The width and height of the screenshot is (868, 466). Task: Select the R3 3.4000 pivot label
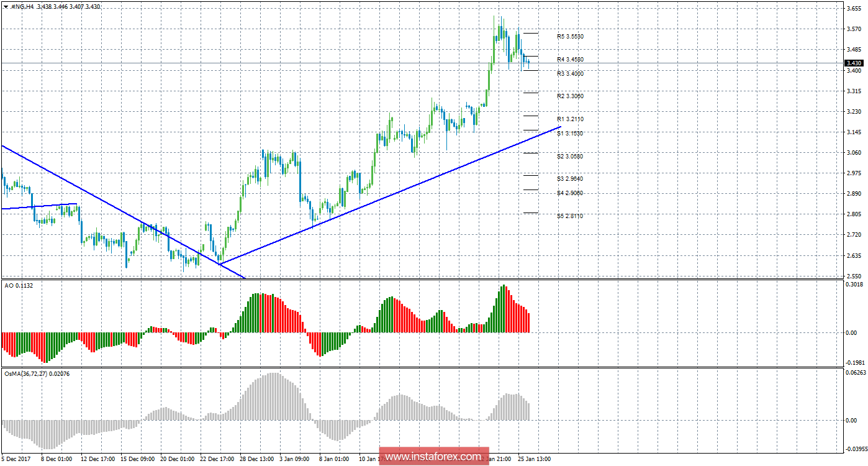[x=570, y=73]
